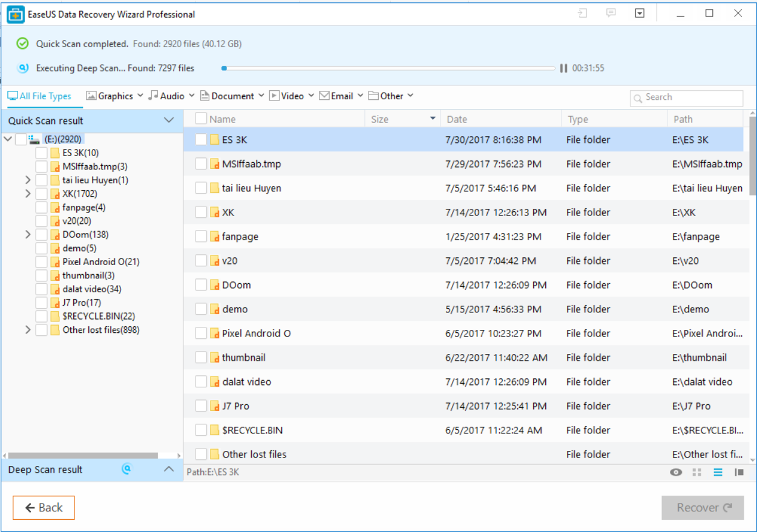
Task: Tick the checkbox for Pixel Android O row
Action: pyautogui.click(x=201, y=333)
